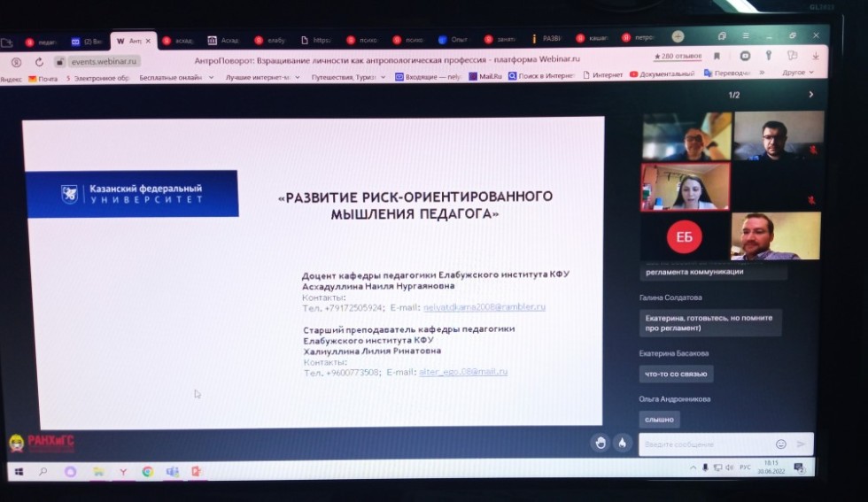Image resolution: width=868 pixels, height=502 pixels.
Task: Type in the 'Введите сообщение' chat field
Action: [704, 444]
